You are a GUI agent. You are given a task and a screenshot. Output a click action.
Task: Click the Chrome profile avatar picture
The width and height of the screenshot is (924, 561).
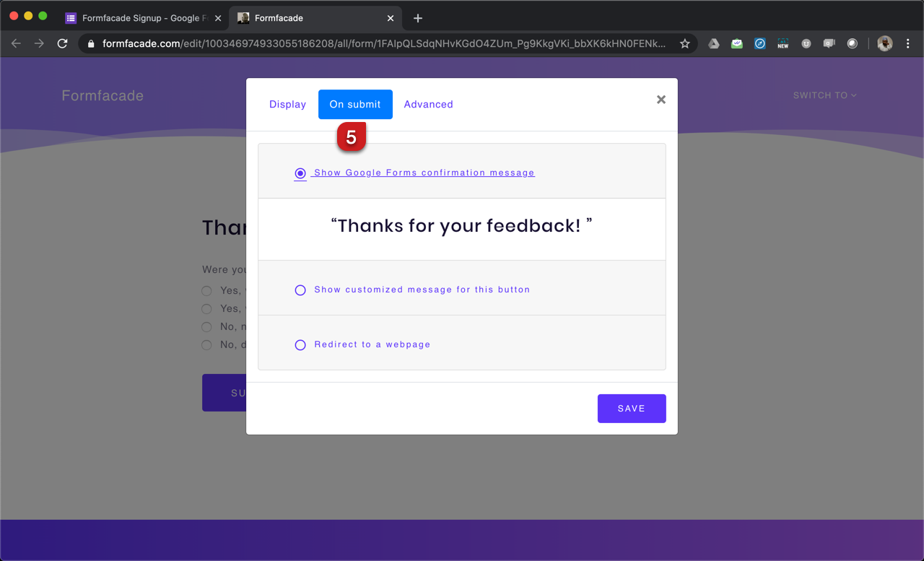pos(885,43)
